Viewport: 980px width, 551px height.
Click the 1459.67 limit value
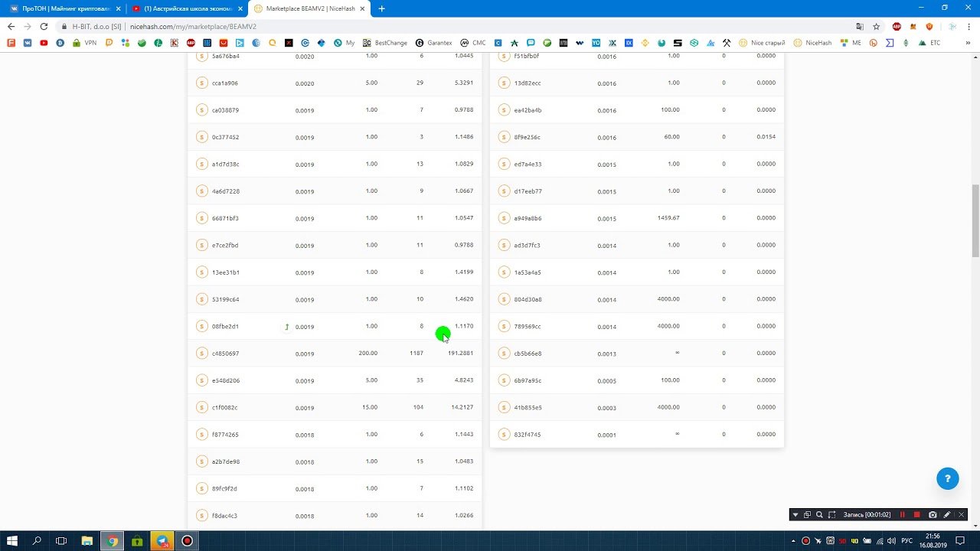(668, 218)
